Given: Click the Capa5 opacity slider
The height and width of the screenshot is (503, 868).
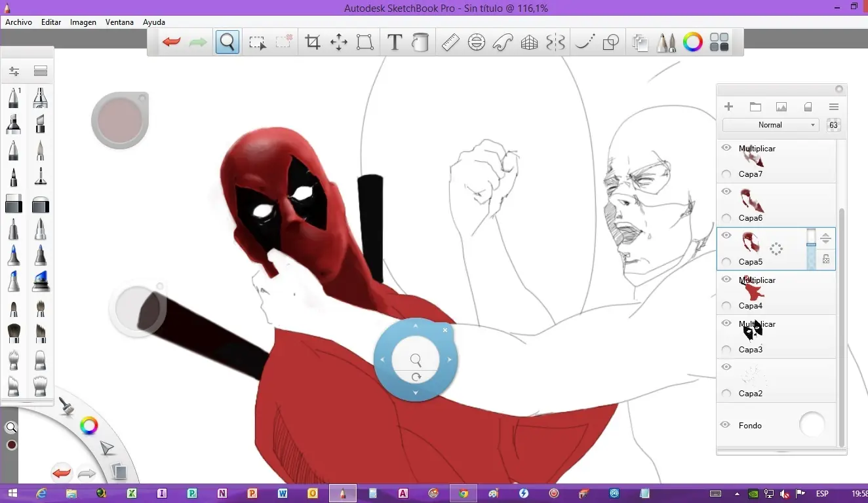Looking at the screenshot, I should point(812,249).
